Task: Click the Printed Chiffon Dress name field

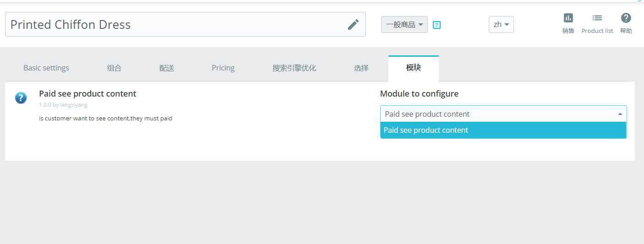Action: click(186, 24)
